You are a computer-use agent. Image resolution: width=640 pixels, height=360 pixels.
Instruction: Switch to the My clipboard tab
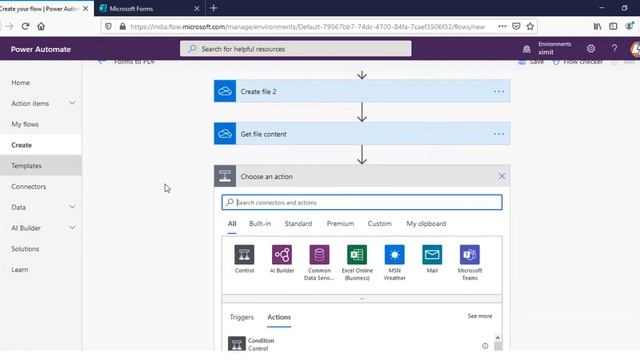pyautogui.click(x=426, y=224)
